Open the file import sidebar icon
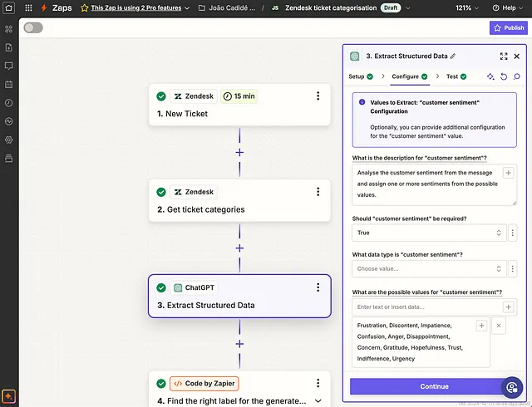 coord(9,47)
